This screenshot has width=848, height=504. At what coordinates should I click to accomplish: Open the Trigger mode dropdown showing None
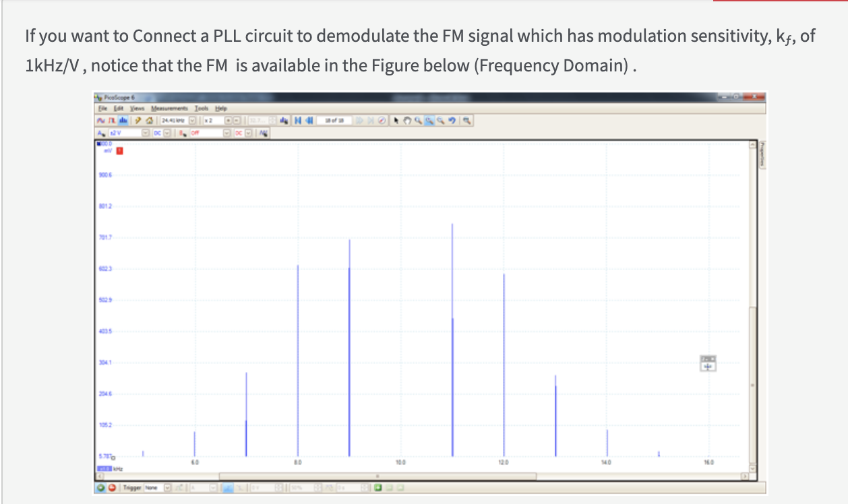168,488
